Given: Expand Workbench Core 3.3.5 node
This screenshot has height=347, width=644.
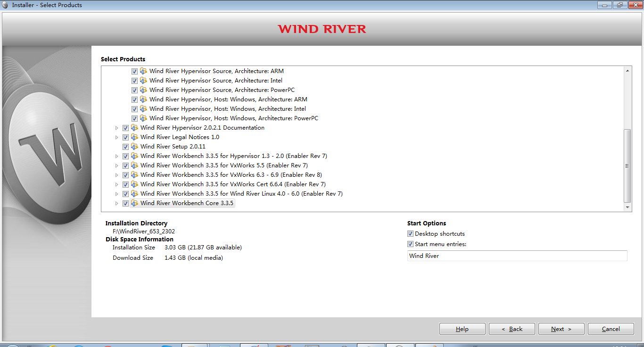Looking at the screenshot, I should coord(117,203).
